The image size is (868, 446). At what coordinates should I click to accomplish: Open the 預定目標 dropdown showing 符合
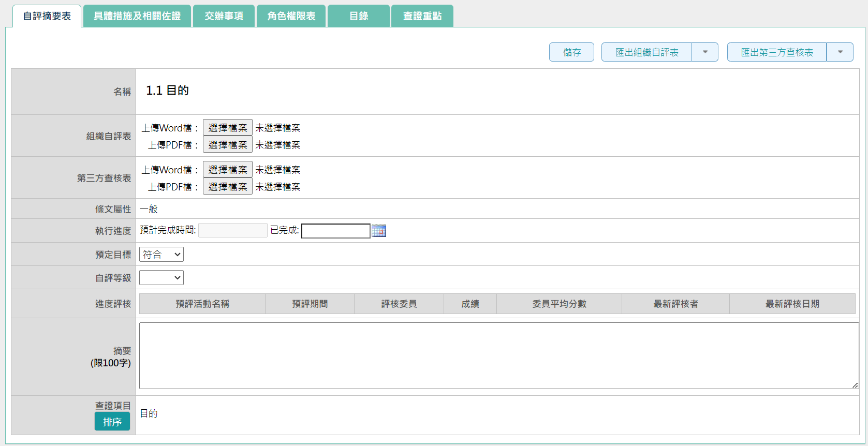tap(161, 255)
